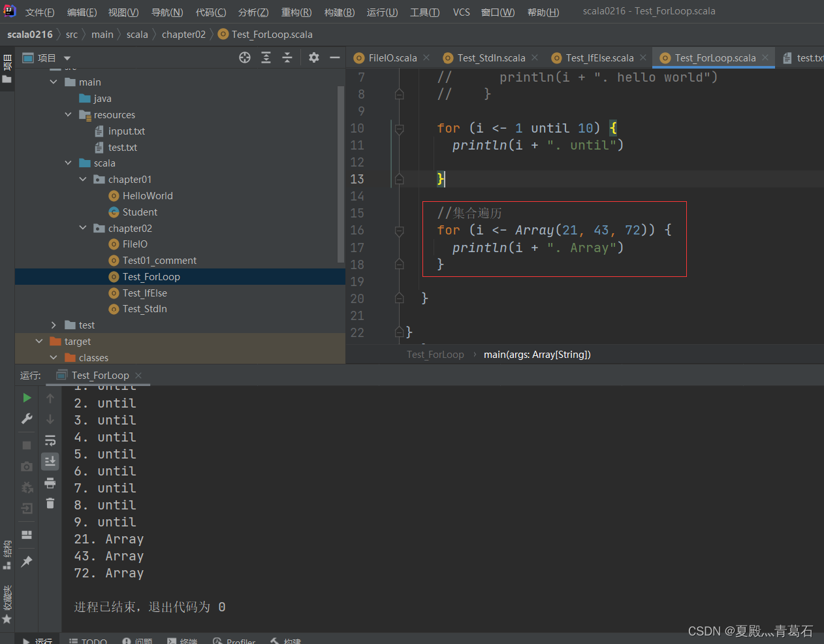Click the project panel vertical scrollbar
Screen dimensions: 824x644
point(340,175)
